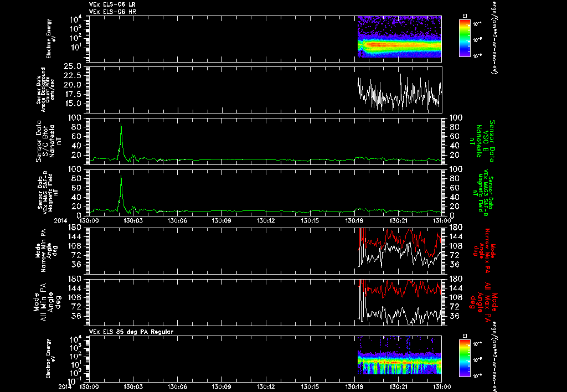The width and height of the screenshot is (567, 392).
Task: Click the white All Min PA trace
Action: (x=400, y=314)
